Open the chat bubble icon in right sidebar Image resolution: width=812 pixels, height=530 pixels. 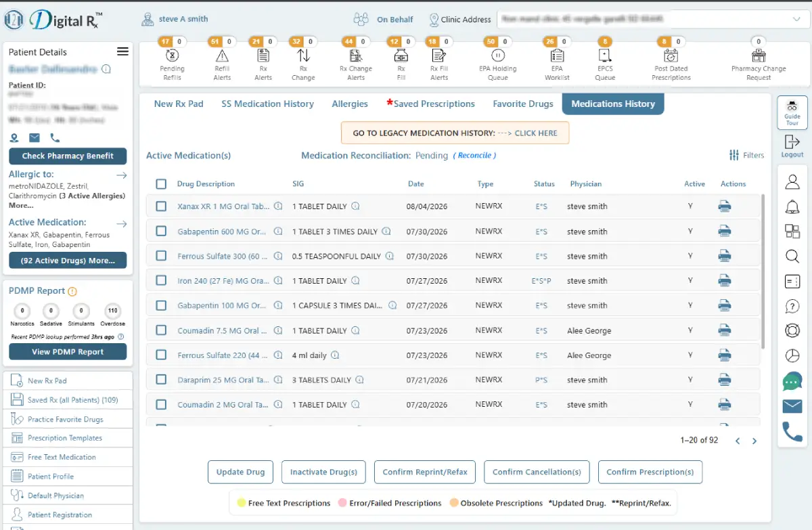pyautogui.click(x=792, y=381)
